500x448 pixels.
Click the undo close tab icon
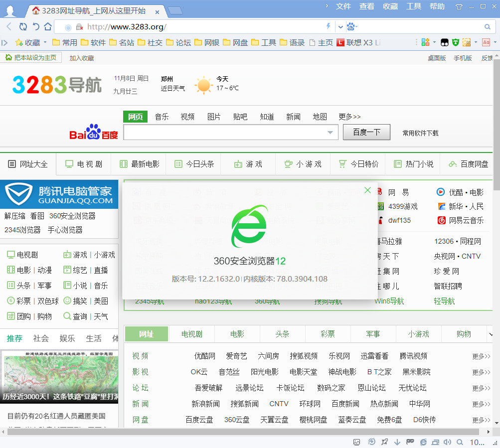pos(36,26)
